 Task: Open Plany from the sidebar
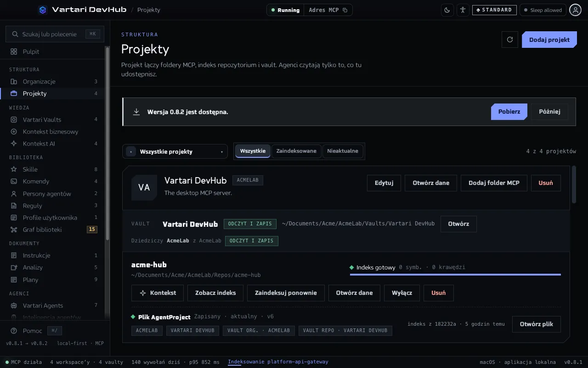[52, 280]
